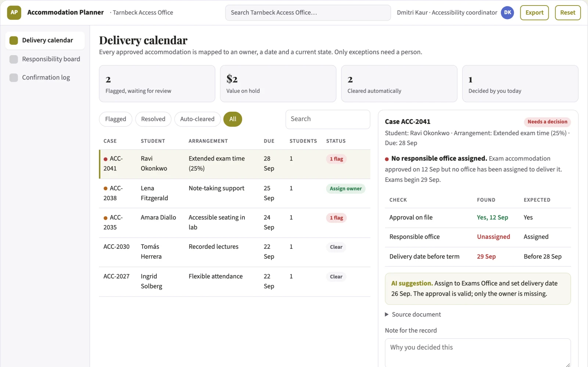The width and height of the screenshot is (588, 367).
Task: Click the STATUS column header
Action: [336, 141]
